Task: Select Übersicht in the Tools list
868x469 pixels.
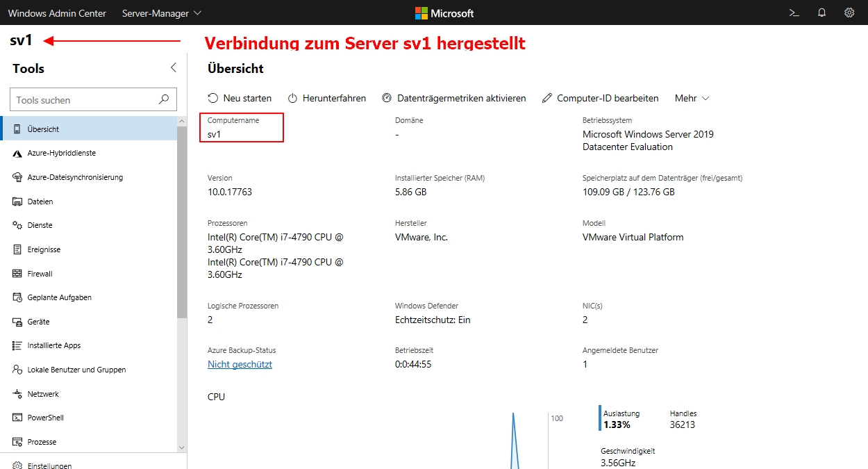Action: [89, 129]
